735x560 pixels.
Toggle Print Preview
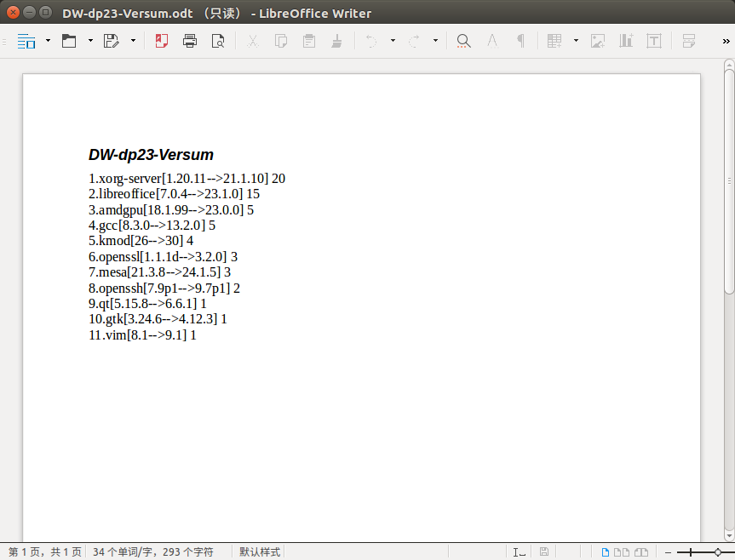(218, 41)
